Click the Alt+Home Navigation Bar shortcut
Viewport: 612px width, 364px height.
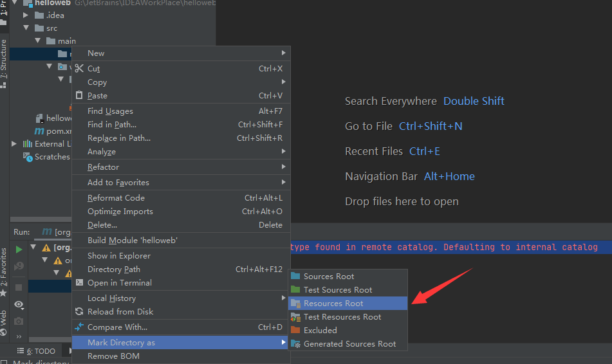(x=449, y=176)
